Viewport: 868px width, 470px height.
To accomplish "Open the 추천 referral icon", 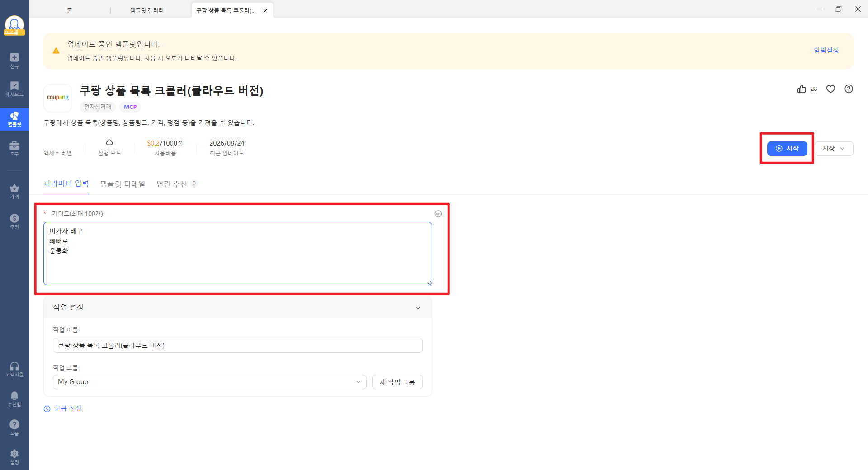I will pos(14,221).
